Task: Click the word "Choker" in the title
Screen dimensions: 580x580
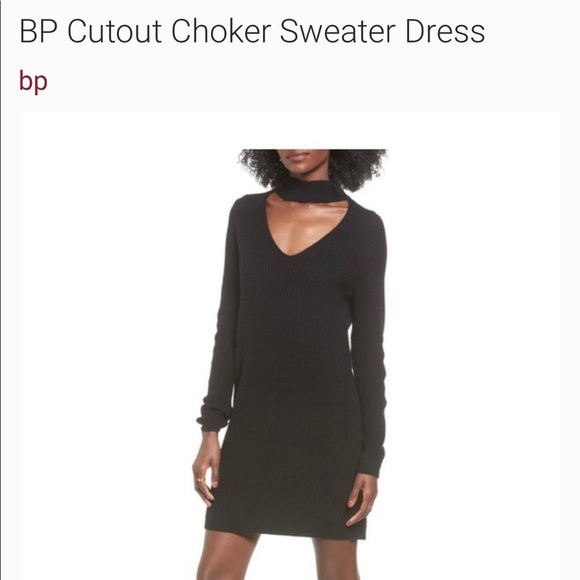Action: point(221,31)
